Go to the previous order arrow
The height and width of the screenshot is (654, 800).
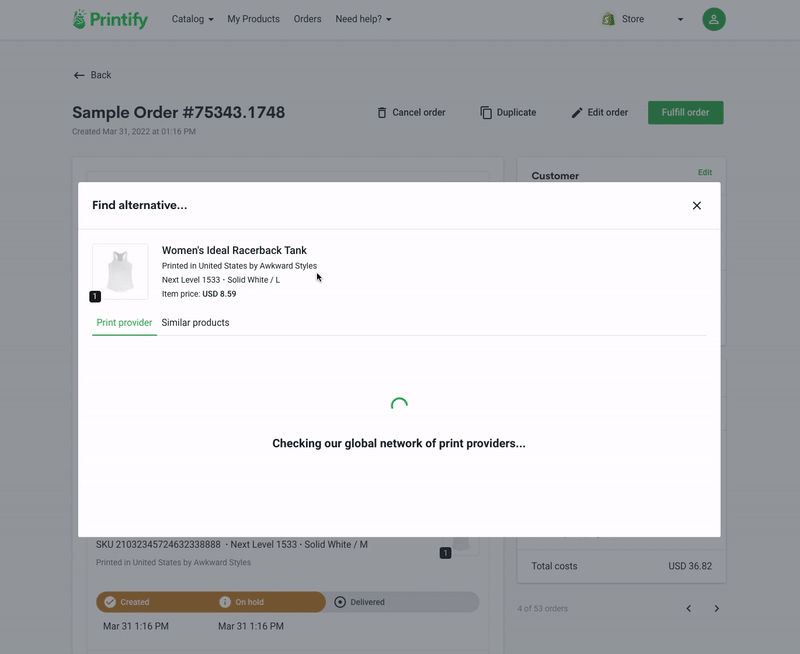[689, 609]
